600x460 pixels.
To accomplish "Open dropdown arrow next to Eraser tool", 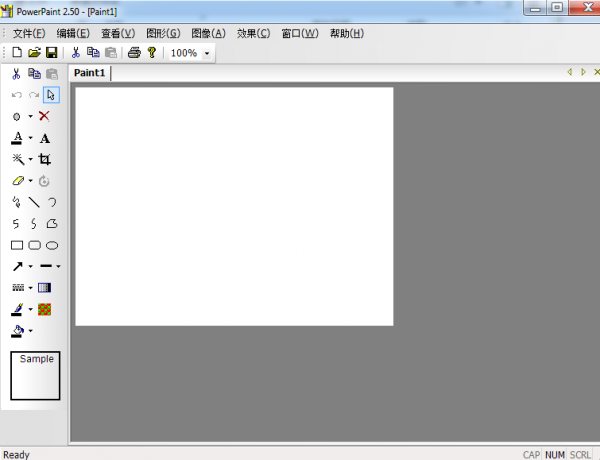I will (x=30, y=181).
